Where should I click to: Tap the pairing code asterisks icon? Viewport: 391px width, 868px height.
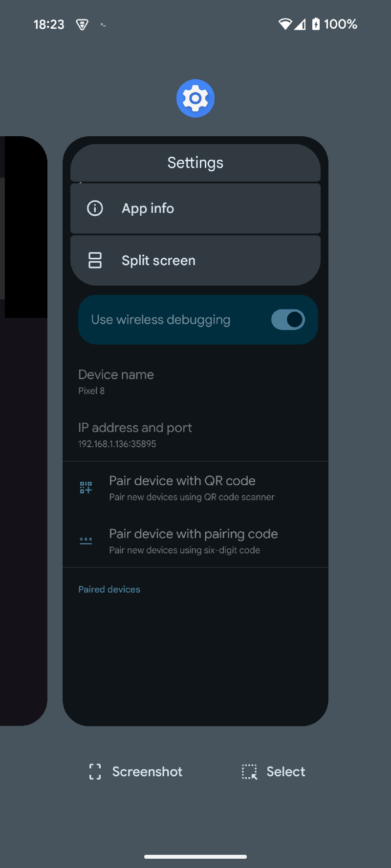86,541
